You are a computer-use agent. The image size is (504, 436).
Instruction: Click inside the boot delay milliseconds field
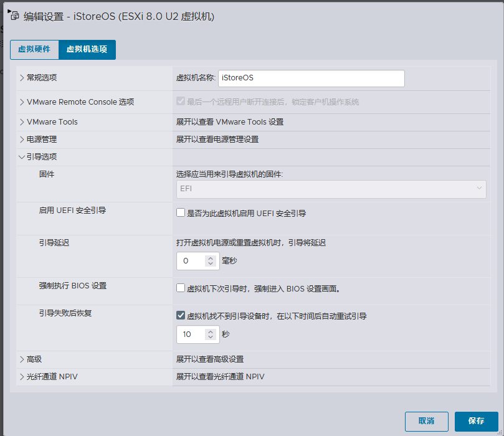point(191,261)
